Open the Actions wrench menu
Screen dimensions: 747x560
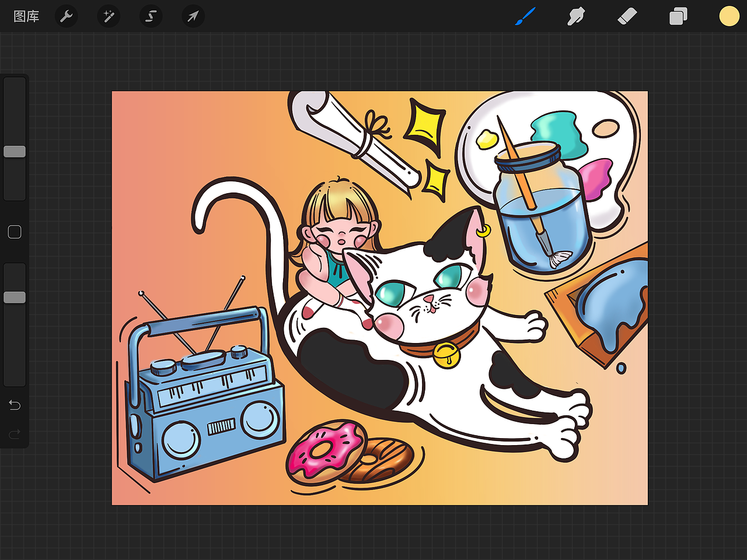(x=67, y=16)
